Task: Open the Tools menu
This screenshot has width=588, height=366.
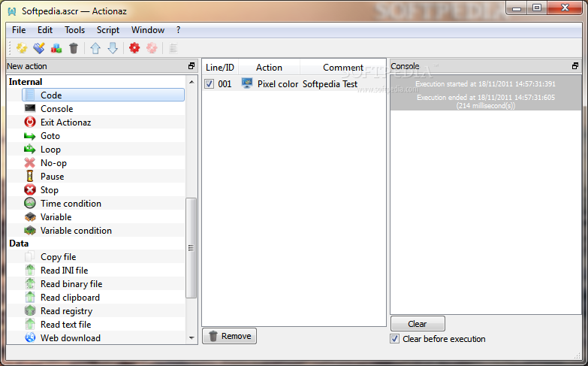Action: click(x=74, y=29)
